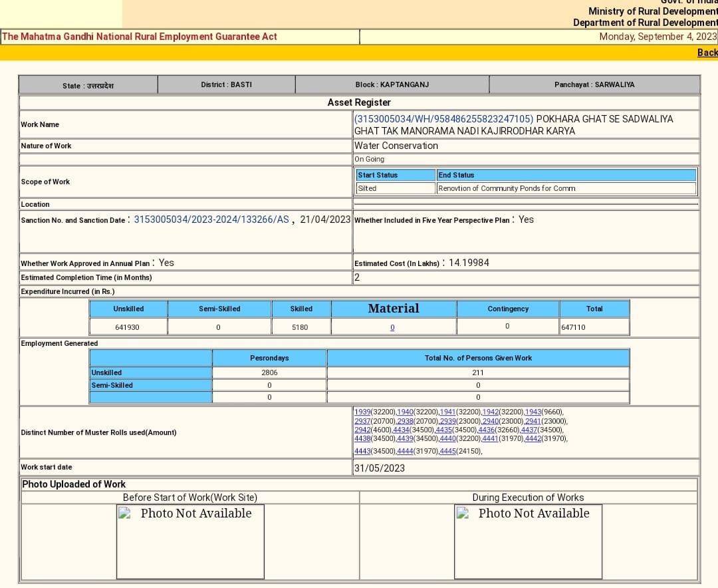Open muster roll 2937 link
Screen dimensions: 718x588
pos(362,421)
